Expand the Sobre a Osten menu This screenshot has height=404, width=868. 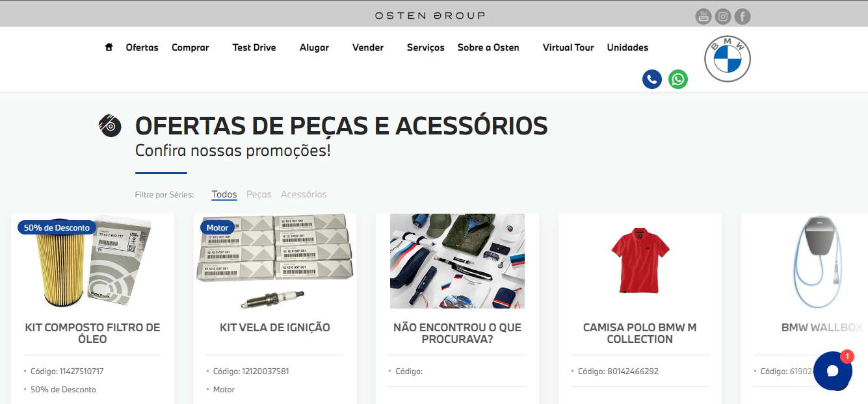(x=488, y=47)
